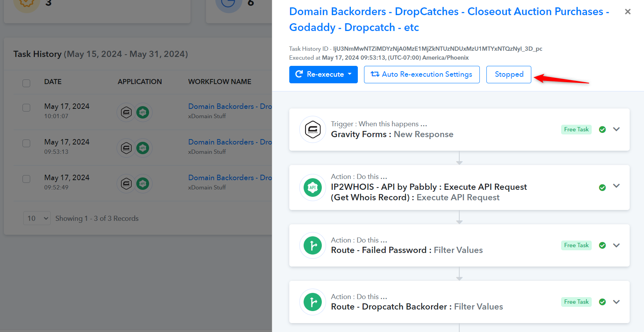Click the May 17, 2024 10:01:07 date cell
The image size is (644, 332).
[x=67, y=110]
